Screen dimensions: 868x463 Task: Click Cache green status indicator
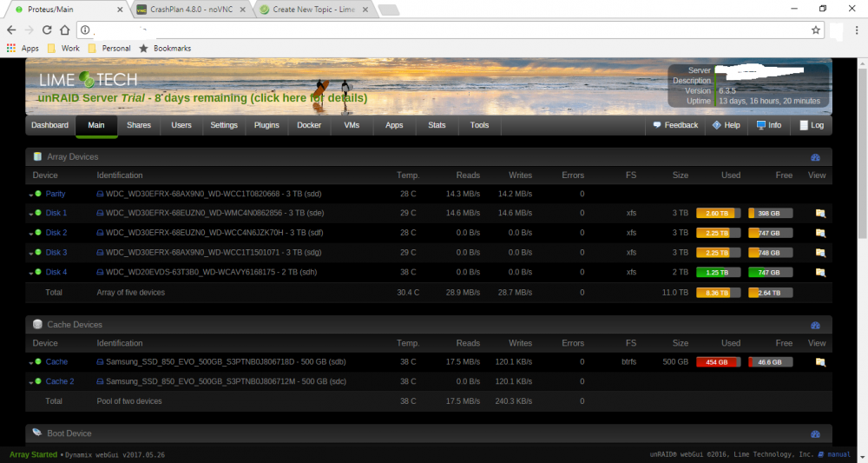(x=38, y=361)
